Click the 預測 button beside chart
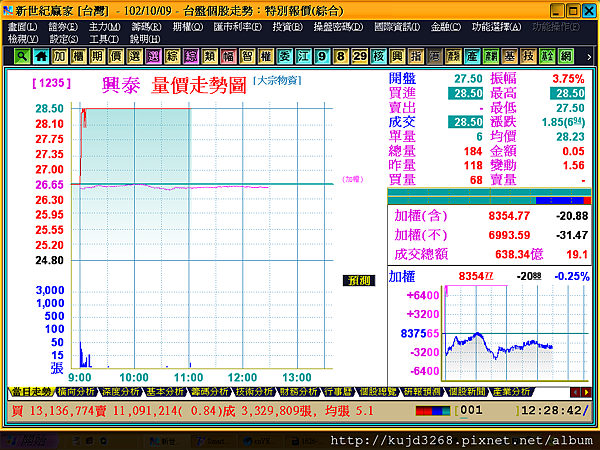600x450 pixels. click(359, 280)
